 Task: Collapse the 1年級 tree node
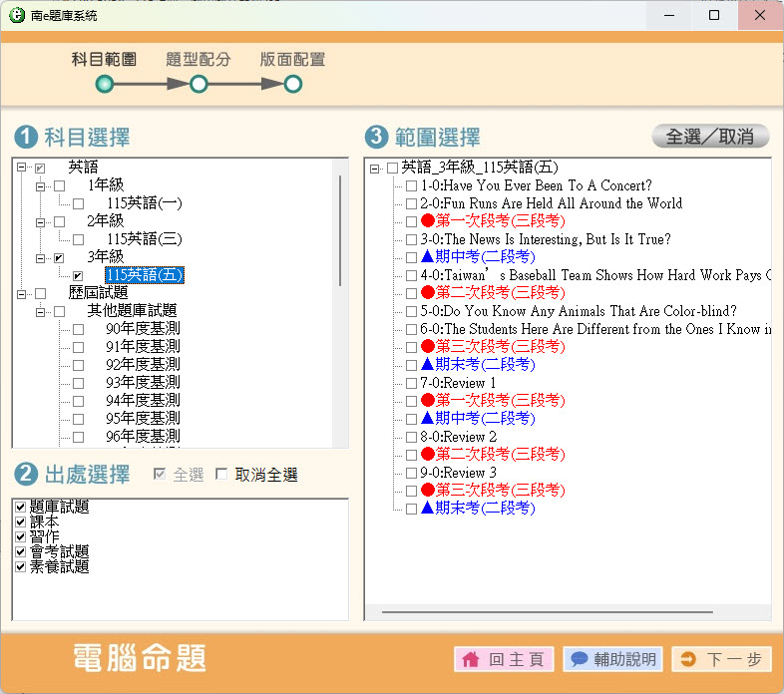pos(40,186)
